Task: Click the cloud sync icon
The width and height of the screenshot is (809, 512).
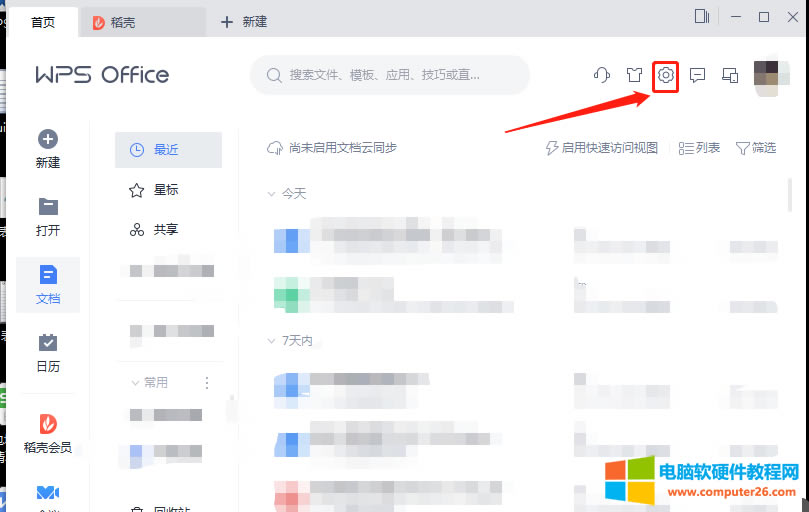Action: point(274,148)
